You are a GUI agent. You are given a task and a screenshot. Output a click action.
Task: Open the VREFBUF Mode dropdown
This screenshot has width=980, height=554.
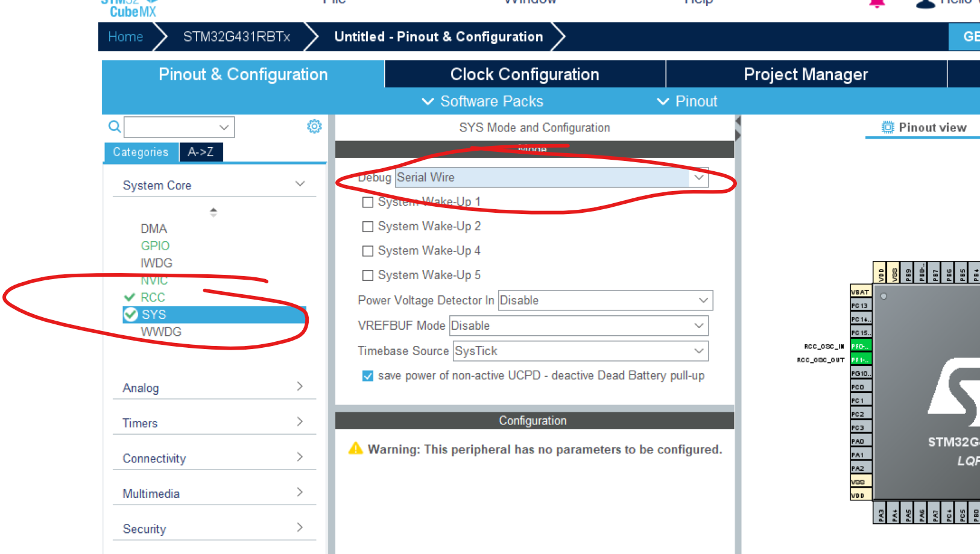[x=579, y=326]
